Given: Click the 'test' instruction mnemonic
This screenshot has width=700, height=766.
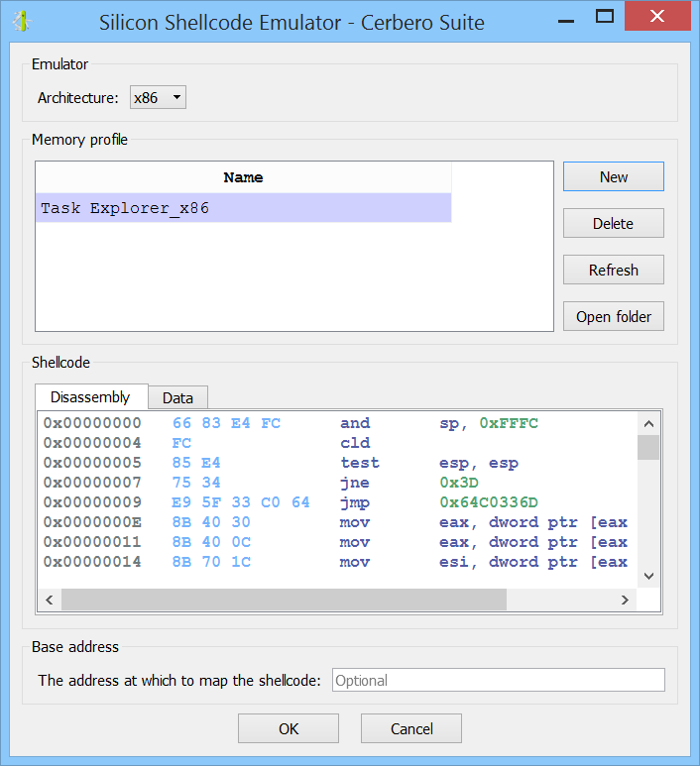Looking at the screenshot, I should pos(360,463).
